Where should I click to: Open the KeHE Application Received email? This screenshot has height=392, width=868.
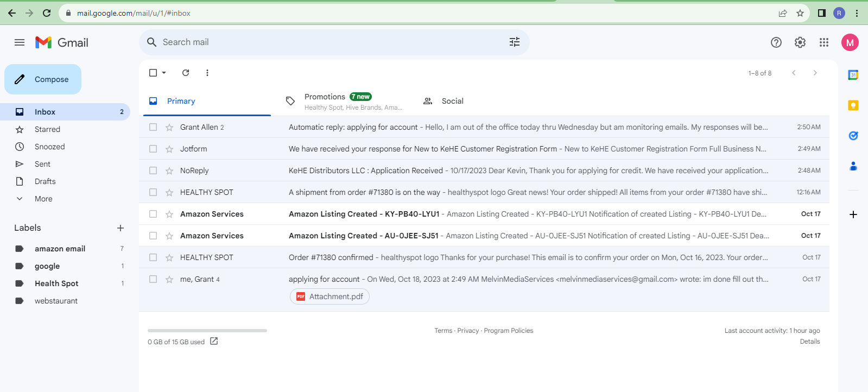(x=484, y=170)
